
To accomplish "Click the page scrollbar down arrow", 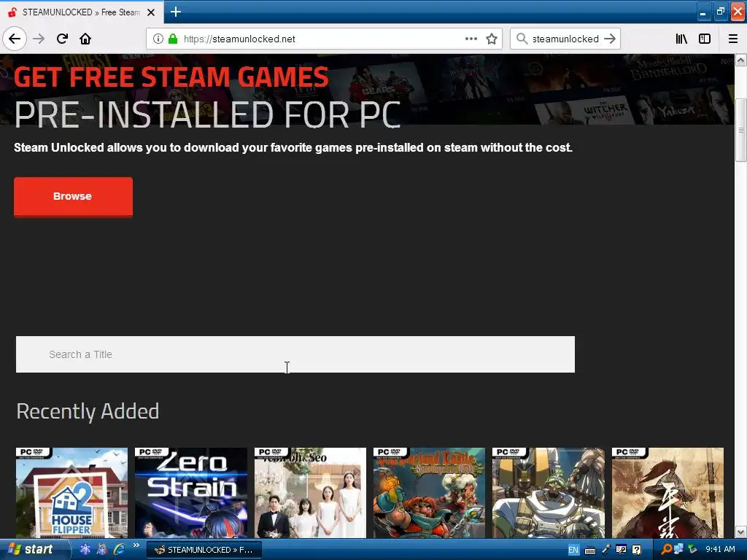I will (741, 532).
